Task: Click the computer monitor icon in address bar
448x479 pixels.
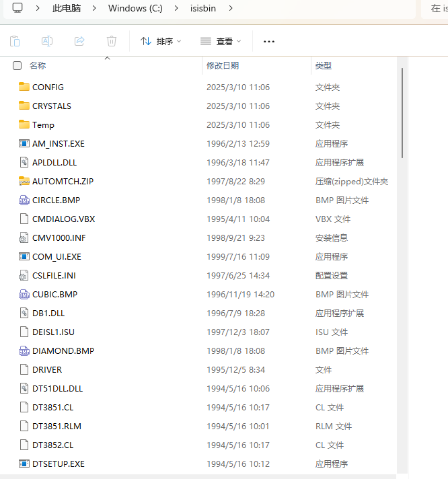Action: tap(17, 8)
